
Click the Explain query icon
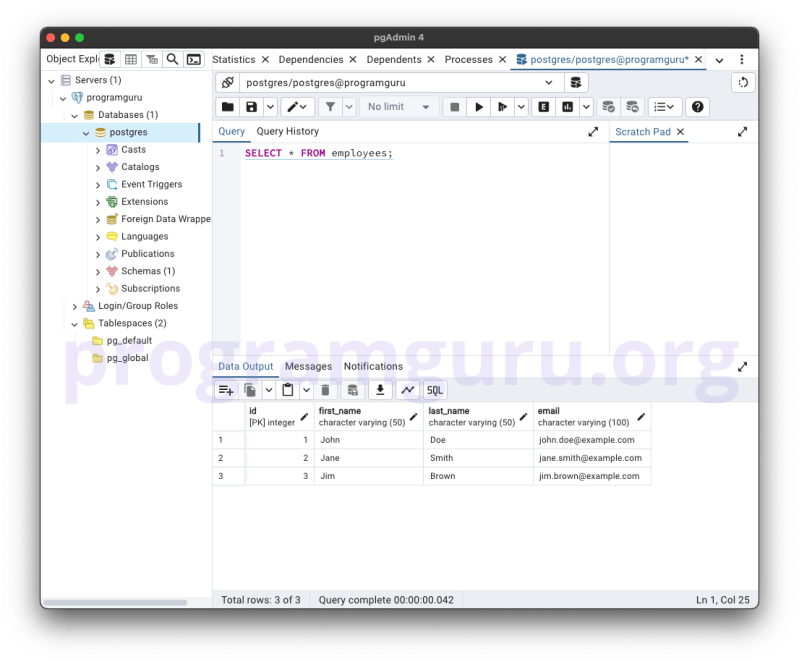pos(544,107)
